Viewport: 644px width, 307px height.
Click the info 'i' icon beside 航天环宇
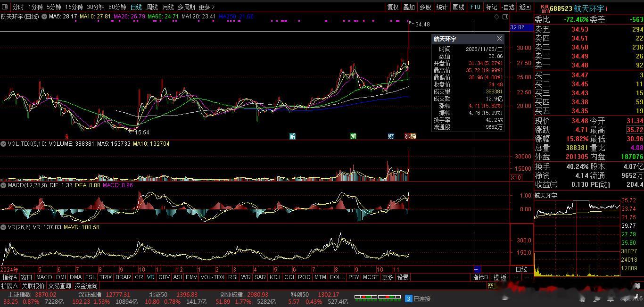[x=607, y=8]
